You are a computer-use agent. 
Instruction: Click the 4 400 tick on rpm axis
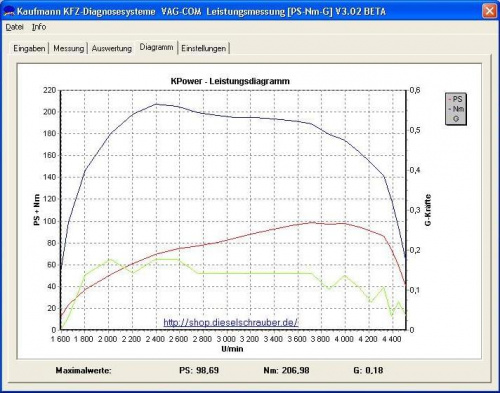pos(391,339)
